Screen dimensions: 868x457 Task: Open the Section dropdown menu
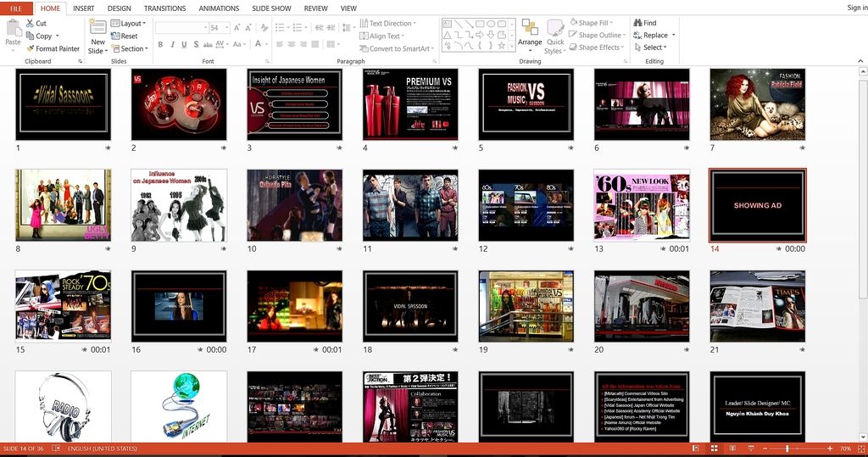point(133,48)
